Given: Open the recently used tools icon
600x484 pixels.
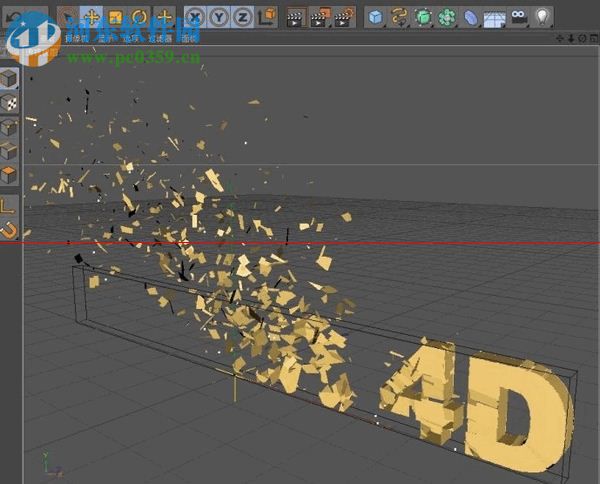Looking at the screenshot, I should pos(165,18).
